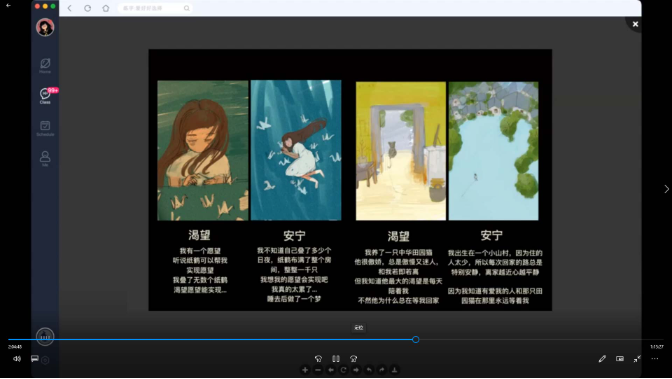Open the Class chat with 99+ badge
The height and width of the screenshot is (379, 672).
coord(45,96)
